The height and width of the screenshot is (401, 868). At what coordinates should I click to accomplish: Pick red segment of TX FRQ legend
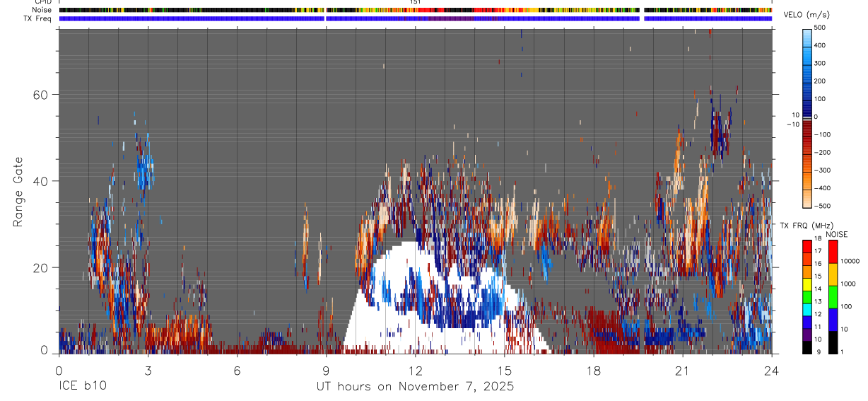click(x=807, y=247)
